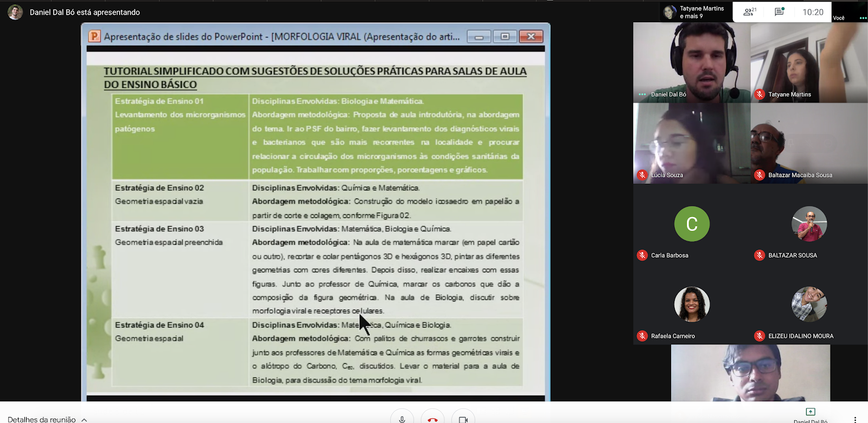Viewport: 868px width, 423px height.
Task: Open more options three-dot menu at bottom right
Action: point(855,419)
